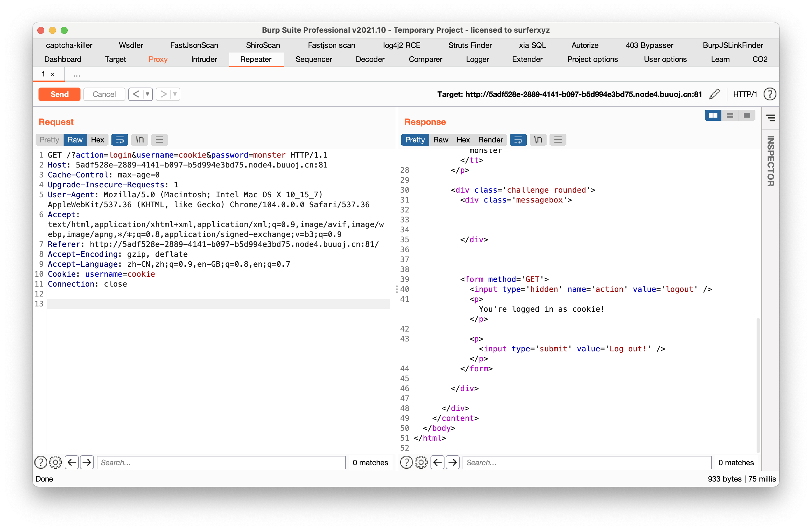Toggle line wrap in request editor
The width and height of the screenshot is (812, 530).
click(x=120, y=140)
